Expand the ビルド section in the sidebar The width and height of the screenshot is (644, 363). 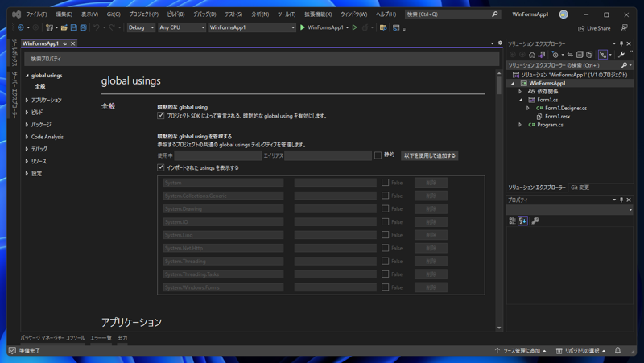coord(27,112)
